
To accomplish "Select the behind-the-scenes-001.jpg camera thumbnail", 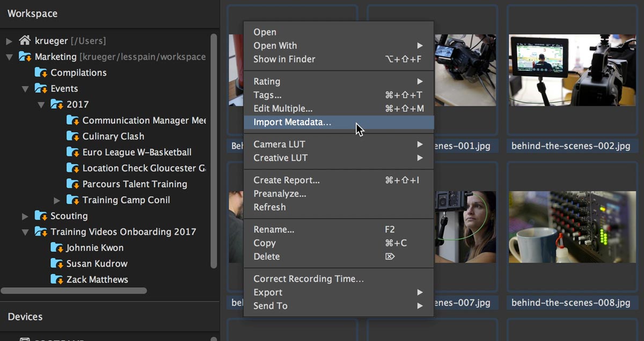I will coord(465,70).
